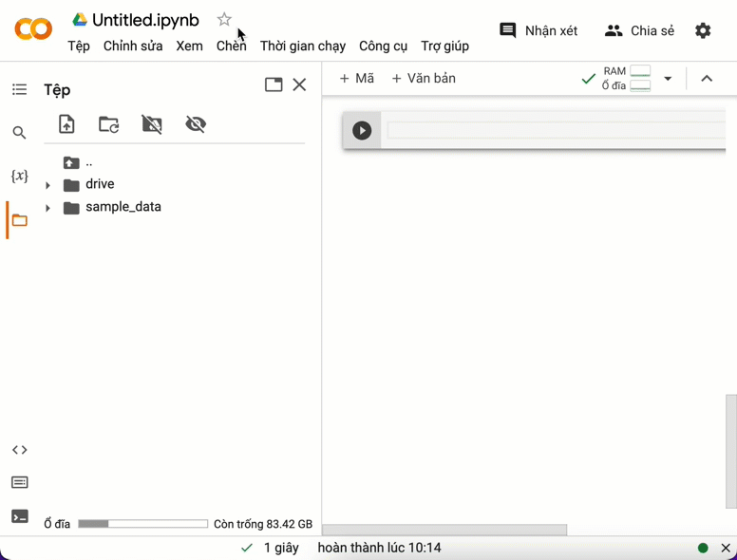The height and width of the screenshot is (560, 737).
Task: Open table of contents sidebar icon
Action: (20, 90)
